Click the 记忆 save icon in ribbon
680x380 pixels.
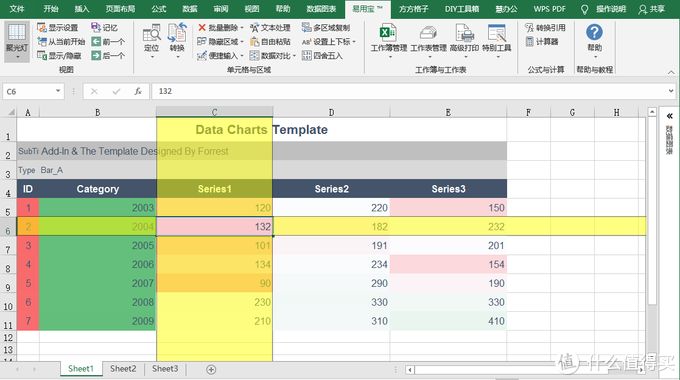pyautogui.click(x=96, y=27)
